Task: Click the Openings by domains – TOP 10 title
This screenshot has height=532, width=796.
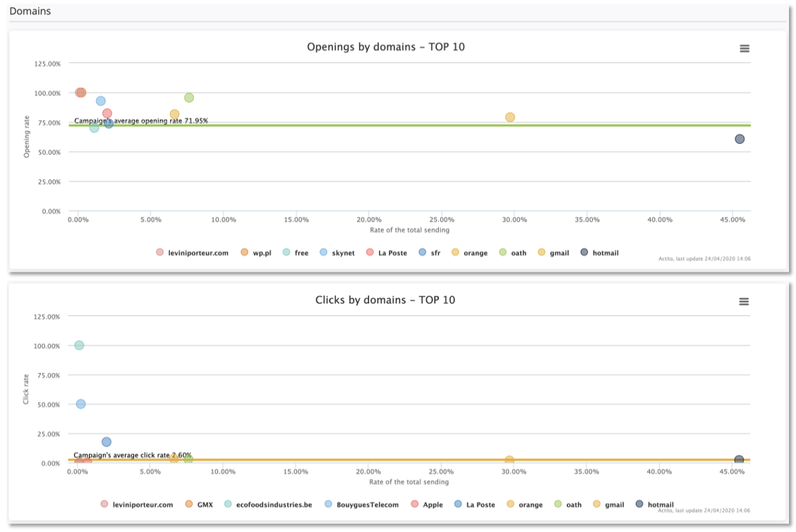Action: (385, 47)
